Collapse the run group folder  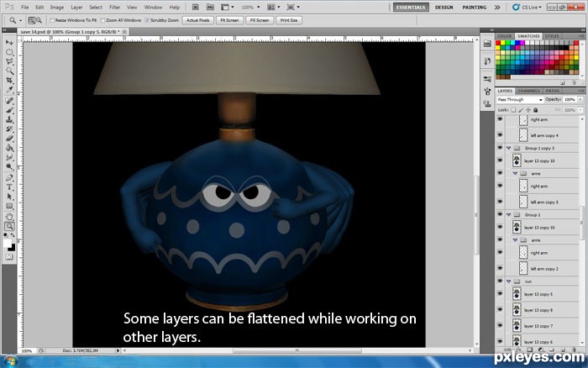508,281
